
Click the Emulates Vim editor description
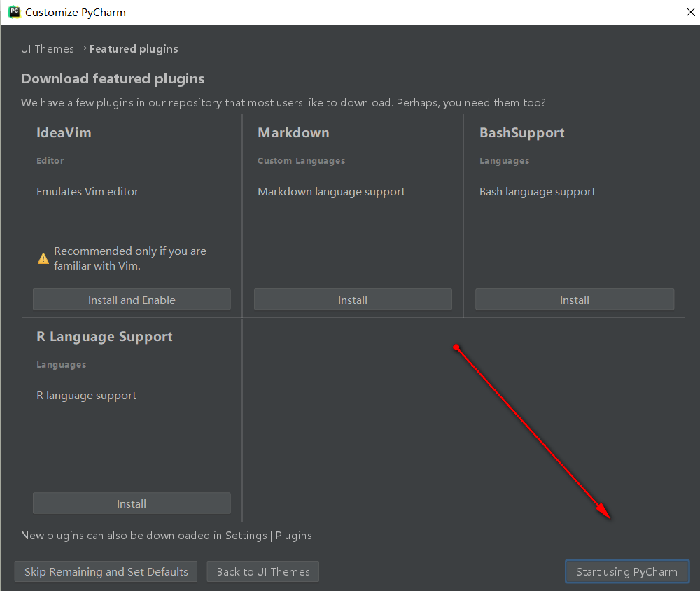[x=87, y=191]
